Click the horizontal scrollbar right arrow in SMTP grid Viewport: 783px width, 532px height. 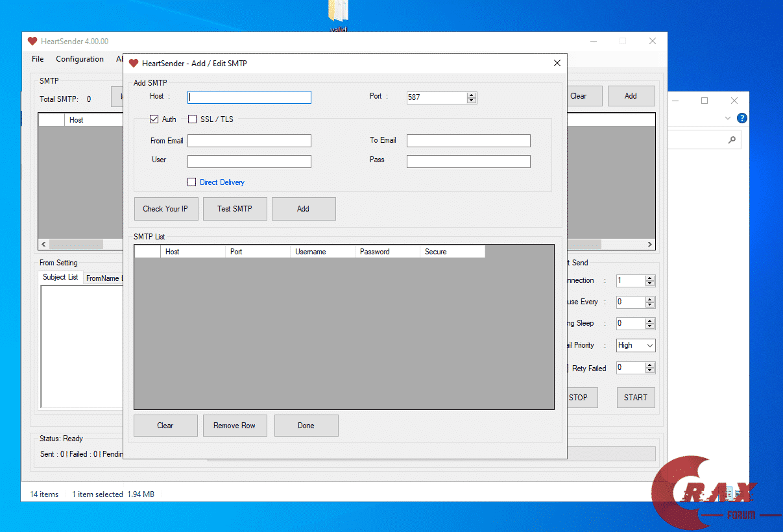pyautogui.click(x=650, y=245)
